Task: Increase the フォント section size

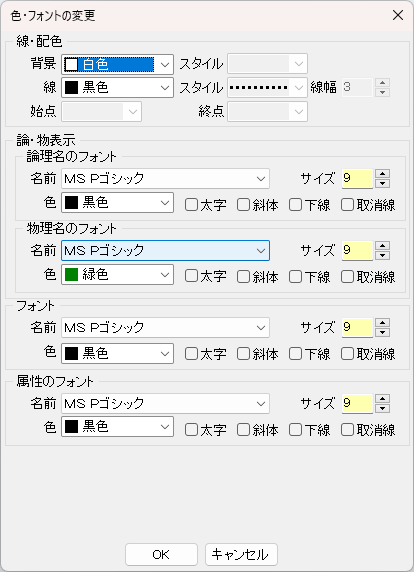Action: [x=382, y=323]
